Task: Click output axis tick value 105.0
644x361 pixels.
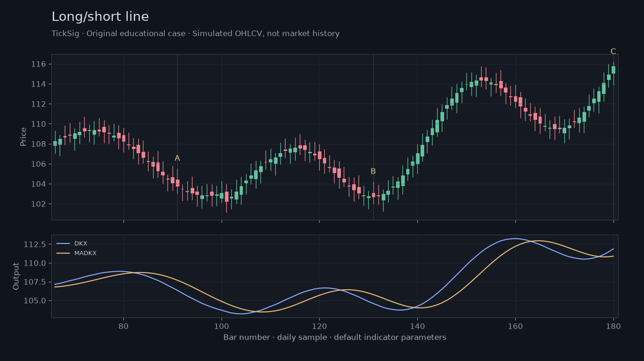Action: (x=36, y=301)
